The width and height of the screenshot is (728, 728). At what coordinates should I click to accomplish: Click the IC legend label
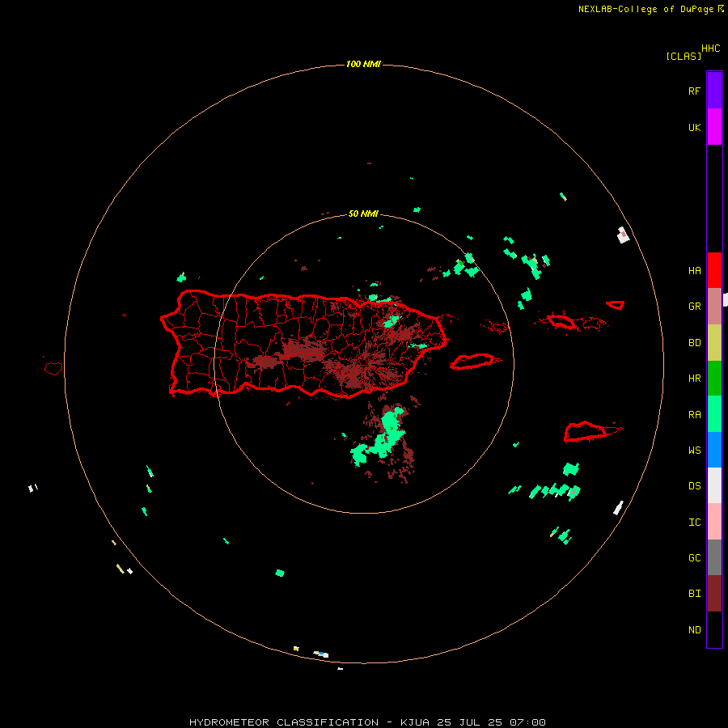tap(694, 523)
